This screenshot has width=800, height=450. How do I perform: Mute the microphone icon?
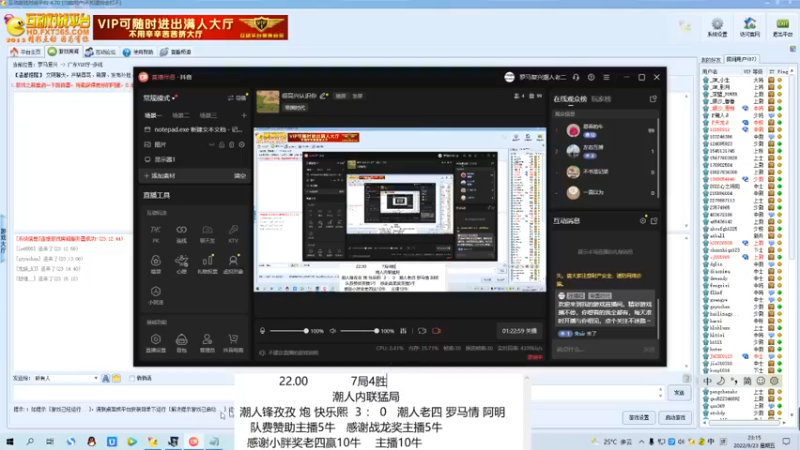tap(262, 331)
